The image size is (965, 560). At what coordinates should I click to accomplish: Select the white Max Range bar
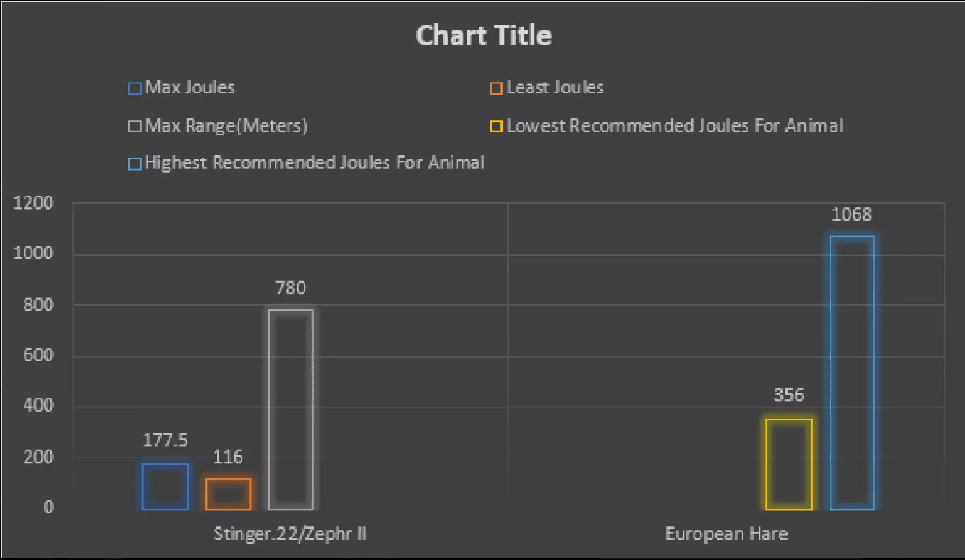(x=290, y=409)
